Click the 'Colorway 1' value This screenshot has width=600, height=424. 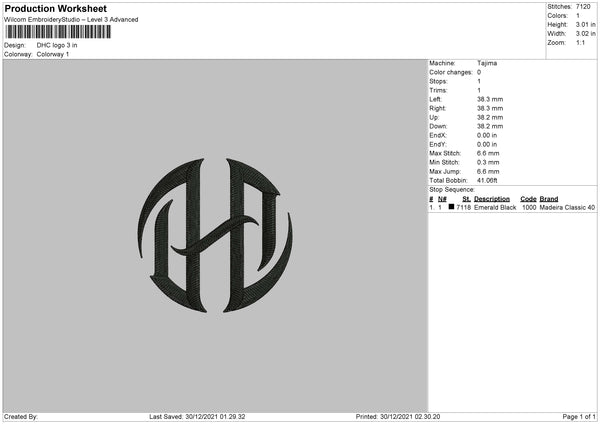pos(53,54)
